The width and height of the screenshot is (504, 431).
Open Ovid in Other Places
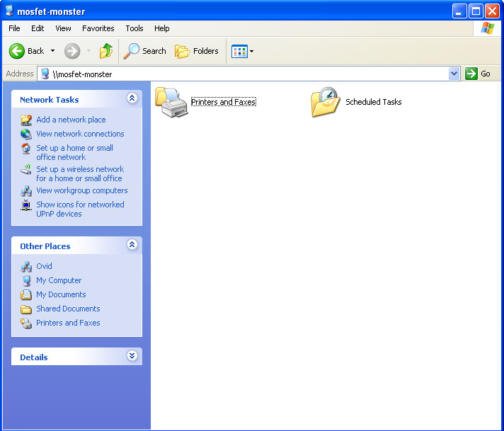[x=44, y=266]
